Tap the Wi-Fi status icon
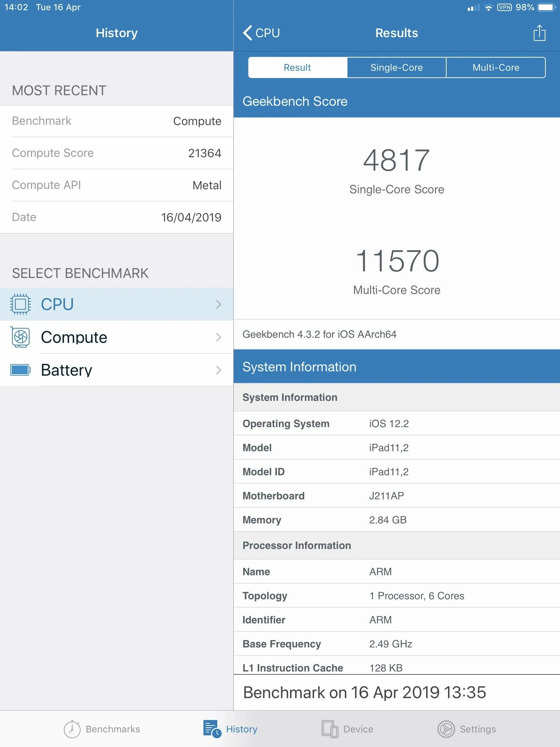This screenshot has height=747, width=560. pos(488,8)
